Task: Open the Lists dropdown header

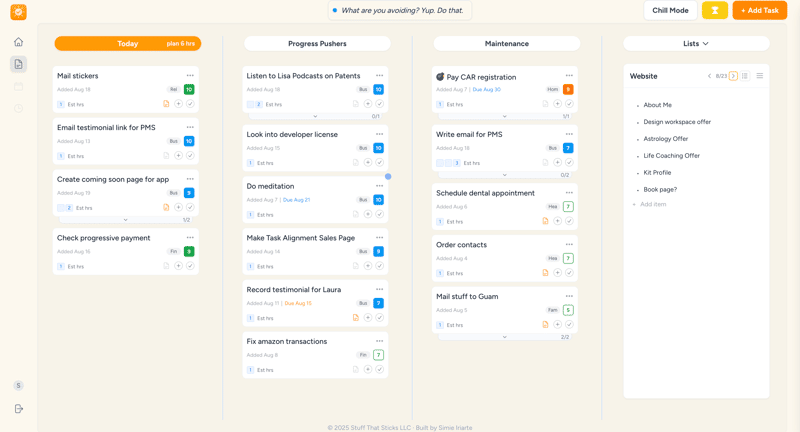Action: (x=696, y=44)
